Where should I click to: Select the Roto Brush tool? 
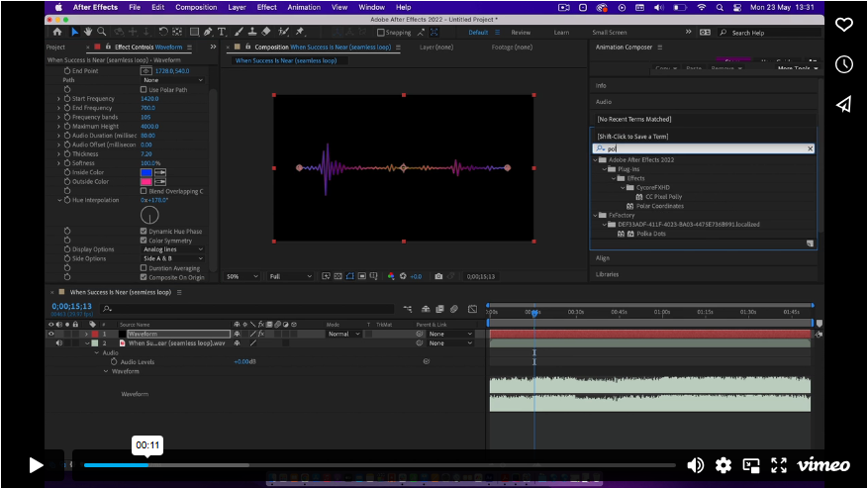click(283, 32)
